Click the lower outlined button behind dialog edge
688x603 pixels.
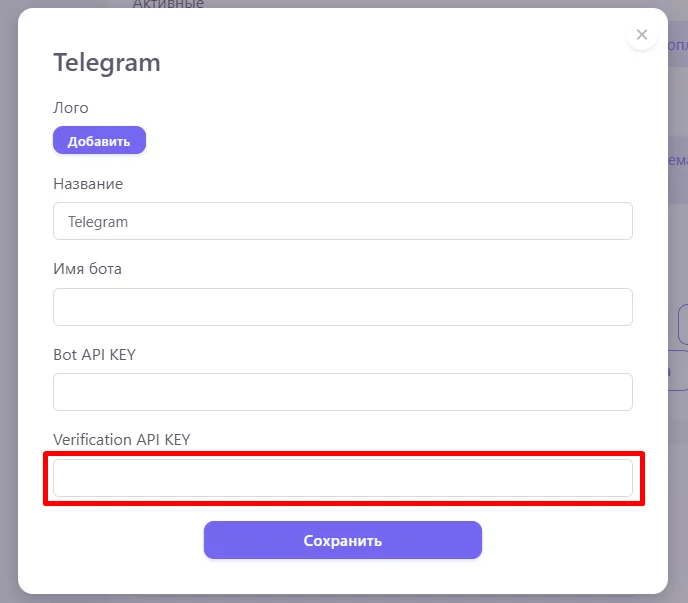[677, 370]
